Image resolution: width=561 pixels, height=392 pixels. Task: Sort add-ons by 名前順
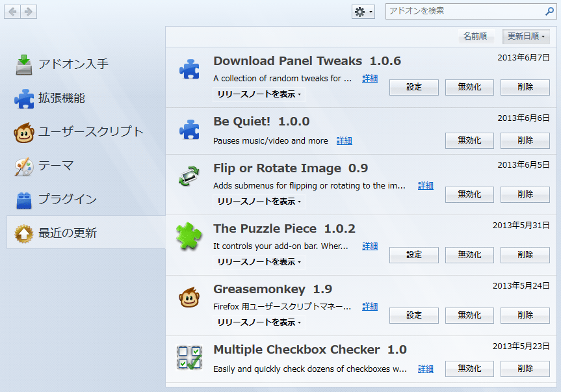(x=475, y=36)
